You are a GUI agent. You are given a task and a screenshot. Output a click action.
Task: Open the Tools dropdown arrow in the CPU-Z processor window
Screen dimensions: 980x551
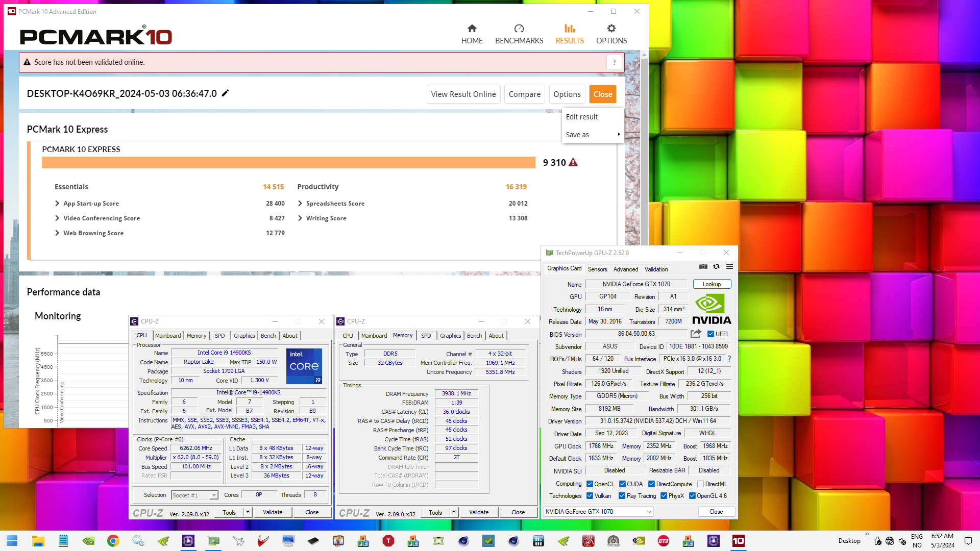pyautogui.click(x=248, y=512)
